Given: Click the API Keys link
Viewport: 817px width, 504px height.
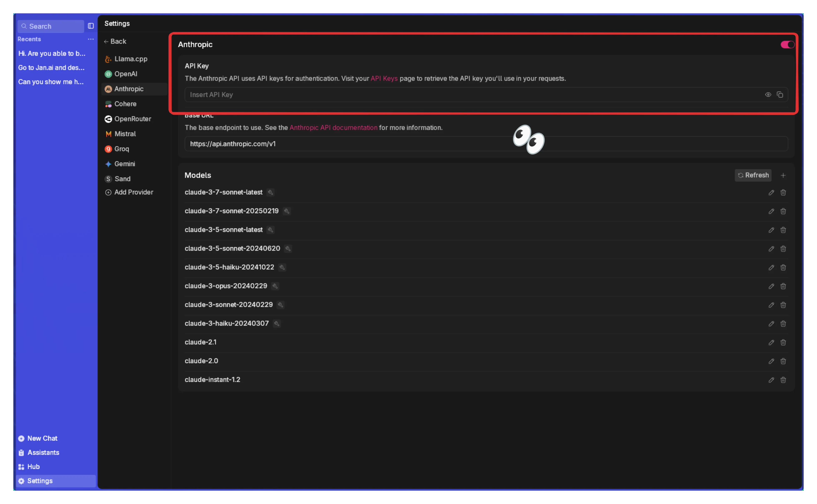Looking at the screenshot, I should pyautogui.click(x=384, y=79).
